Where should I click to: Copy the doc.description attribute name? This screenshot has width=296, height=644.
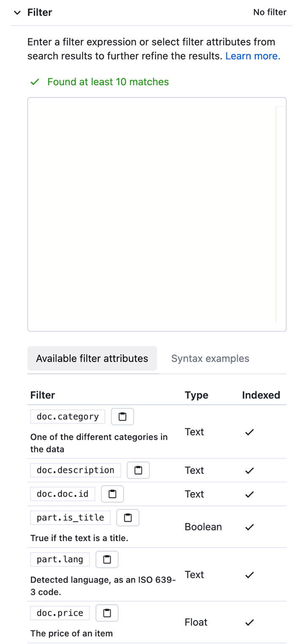(138, 470)
